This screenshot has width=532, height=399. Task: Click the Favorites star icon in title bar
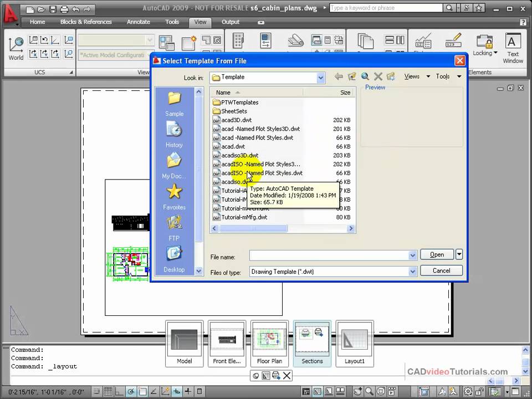tap(478, 8)
